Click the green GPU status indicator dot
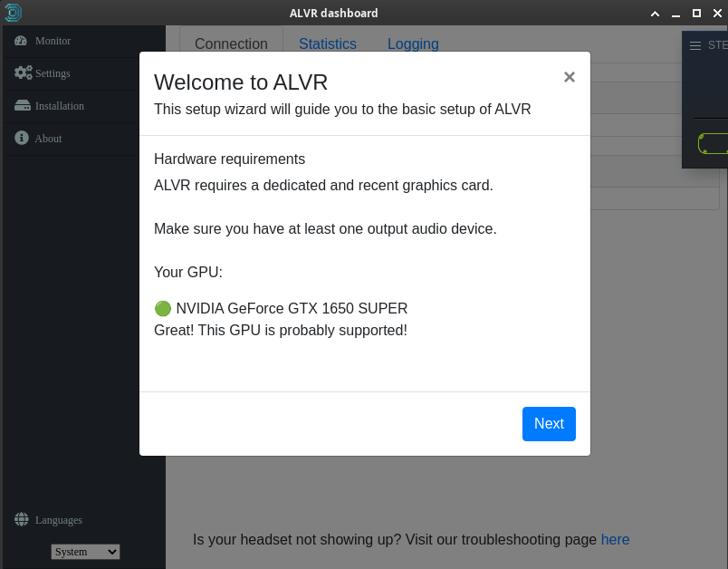The image size is (728, 569). (163, 307)
